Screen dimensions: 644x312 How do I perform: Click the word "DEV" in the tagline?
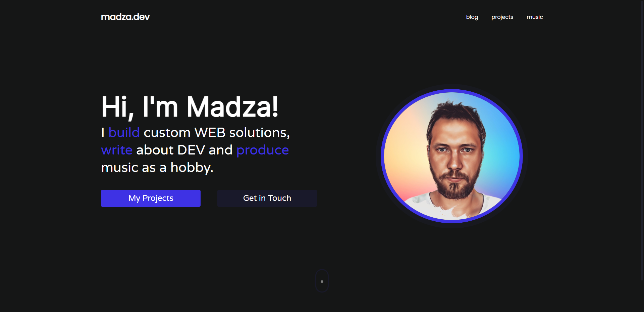(x=191, y=150)
